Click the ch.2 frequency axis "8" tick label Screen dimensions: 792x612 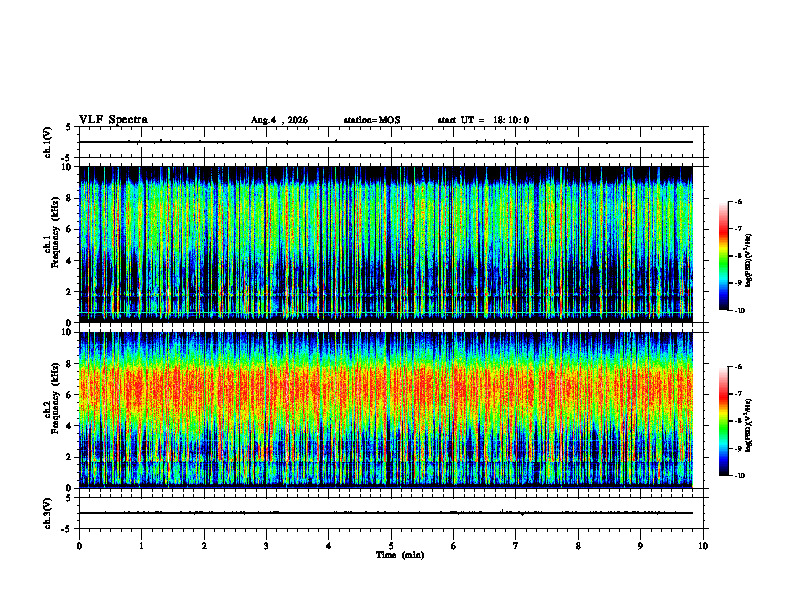(69, 364)
